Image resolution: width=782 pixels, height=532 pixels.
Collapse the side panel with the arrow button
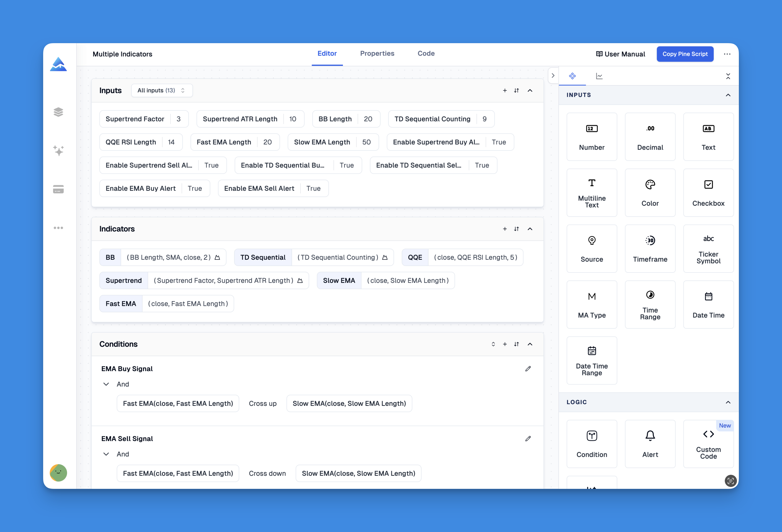point(553,75)
